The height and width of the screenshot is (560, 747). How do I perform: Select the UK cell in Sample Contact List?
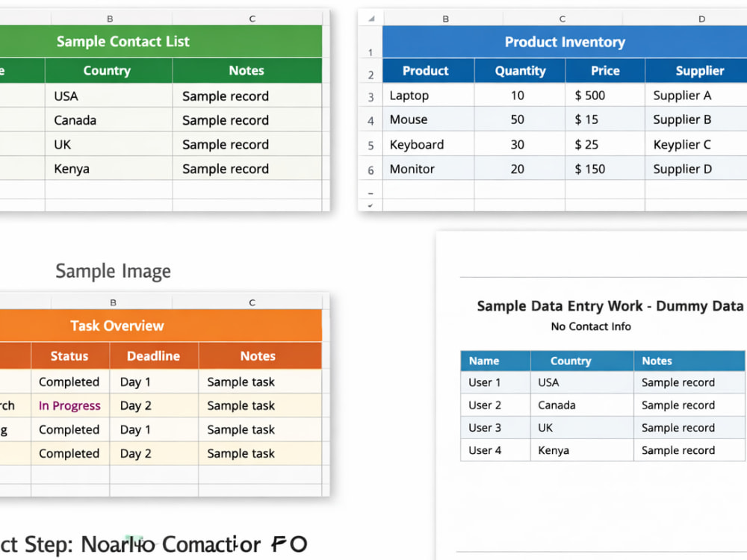click(x=108, y=144)
